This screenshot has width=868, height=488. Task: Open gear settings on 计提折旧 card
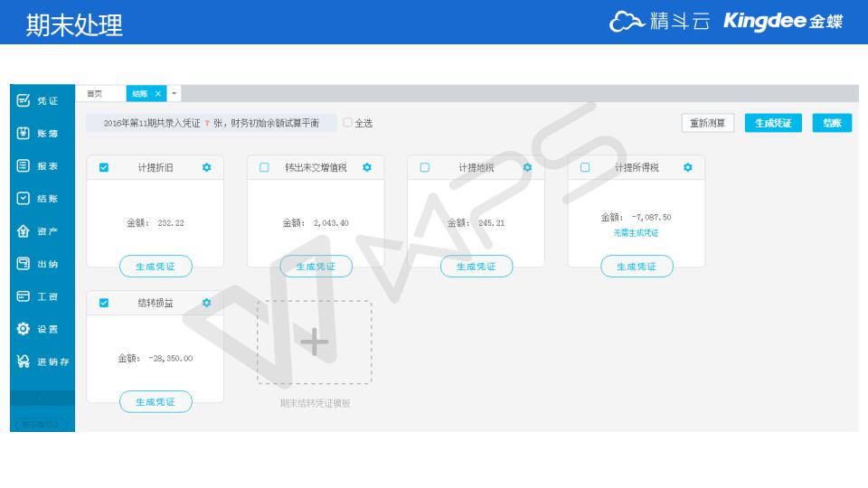tap(207, 167)
